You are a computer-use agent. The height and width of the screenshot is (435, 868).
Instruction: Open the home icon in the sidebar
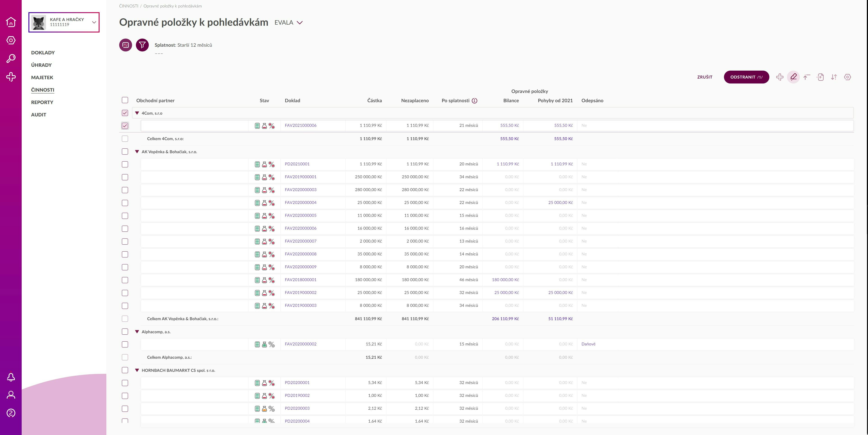pos(11,22)
